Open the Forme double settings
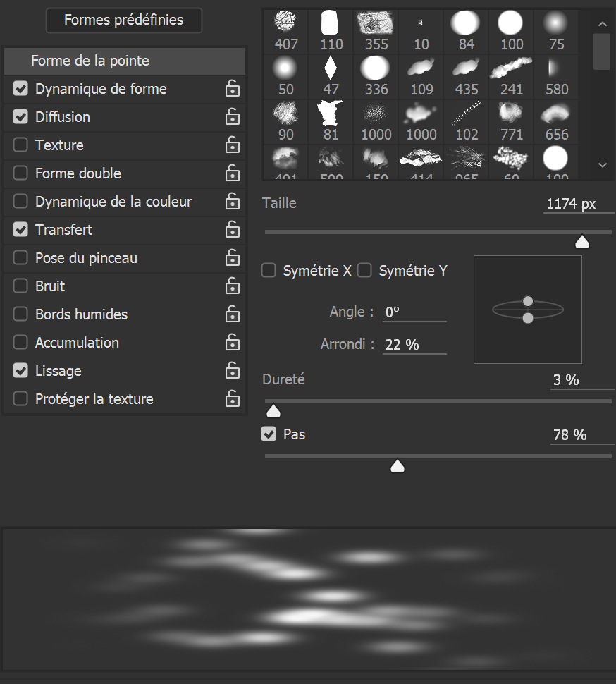616x684 pixels. pos(78,173)
